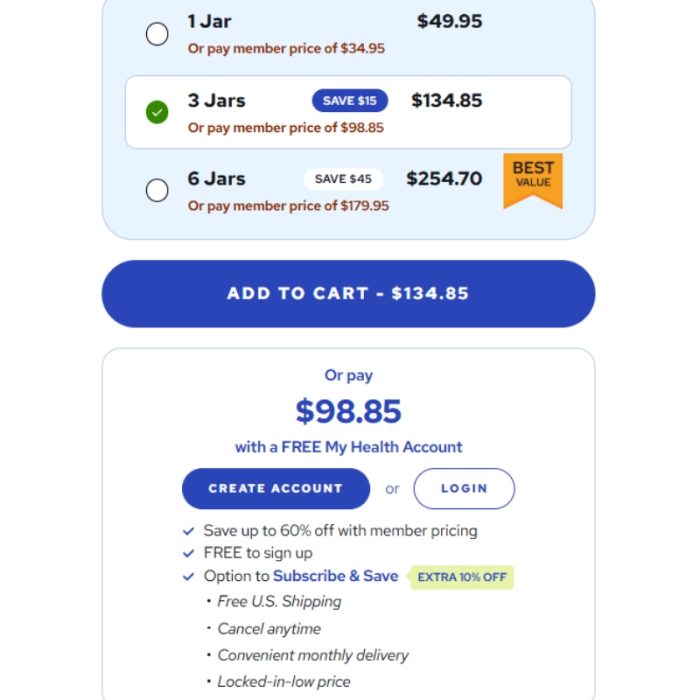Click checkmark beside member pricing savings
The image size is (700, 700).
[189, 531]
